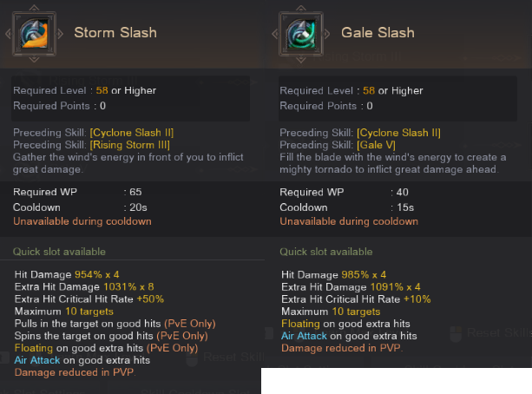Click down arrow below Storm Slash icon
The height and width of the screenshot is (394, 532).
(34, 60)
